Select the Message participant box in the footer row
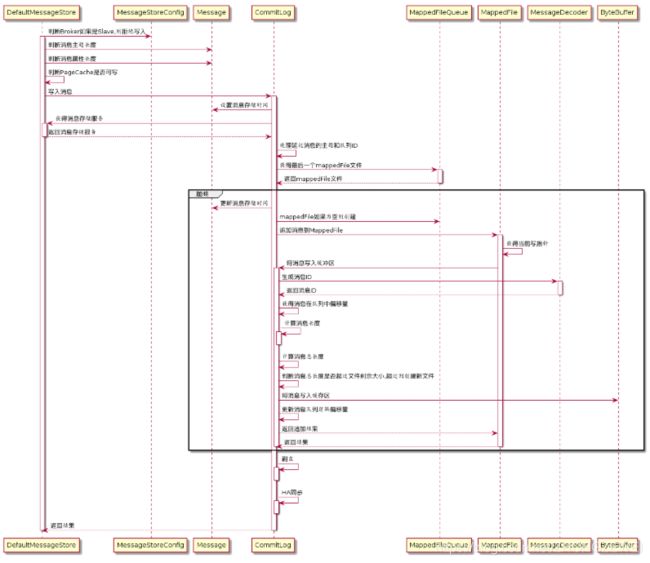The height and width of the screenshot is (563, 650). [x=211, y=545]
